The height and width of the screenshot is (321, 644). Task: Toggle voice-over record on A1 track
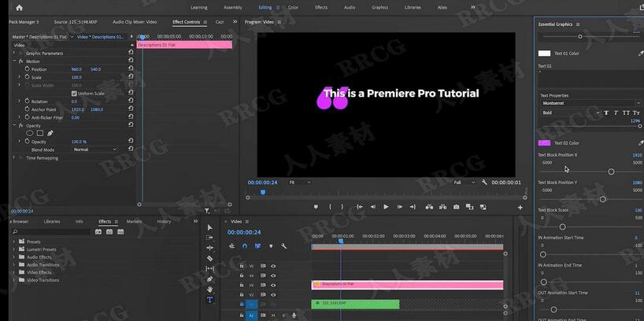[294, 315]
